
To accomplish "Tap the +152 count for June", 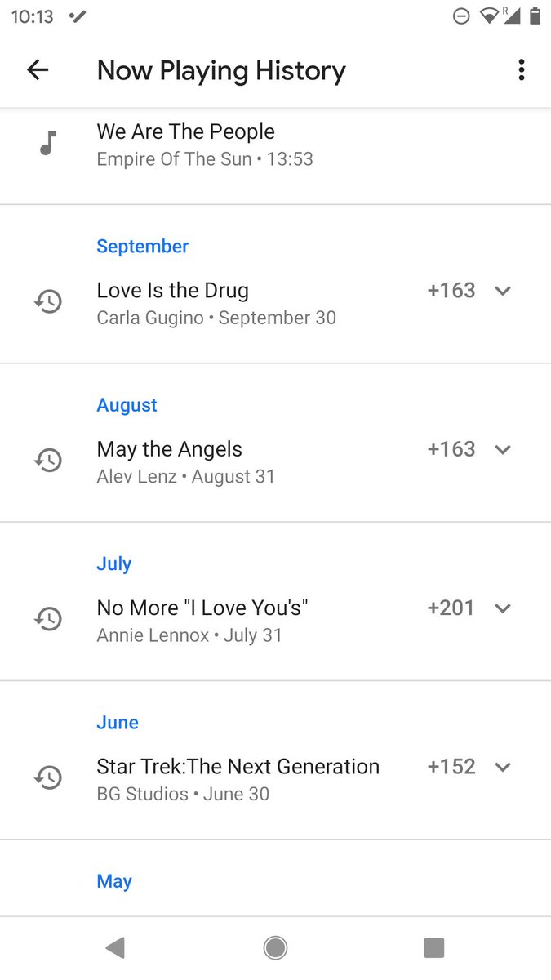I will [451, 767].
